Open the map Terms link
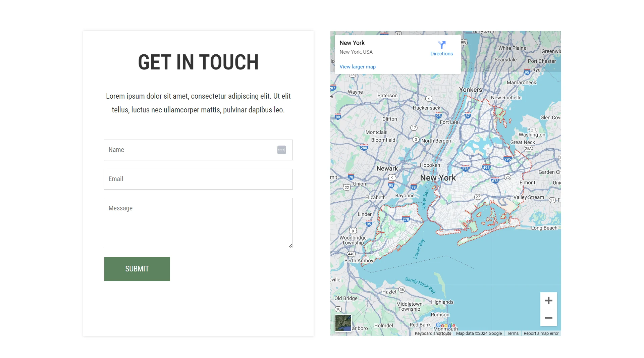This screenshot has width=644, height=358. coord(513,334)
